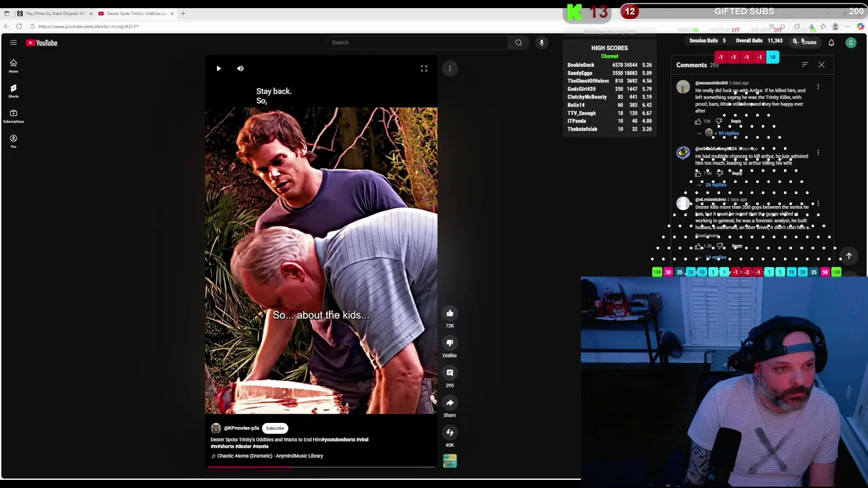Screen dimensions: 868x488
Task: Reload the page with the refresh icon
Action: (19, 26)
